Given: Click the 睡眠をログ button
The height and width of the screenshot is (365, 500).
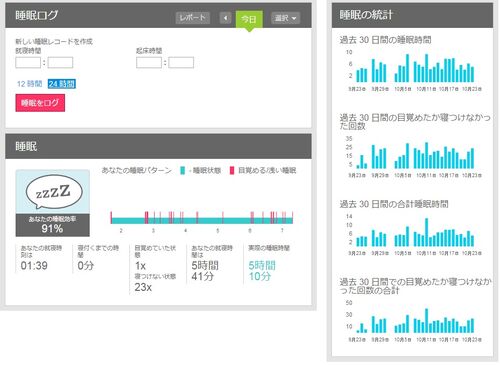Looking at the screenshot, I should pyautogui.click(x=40, y=103).
